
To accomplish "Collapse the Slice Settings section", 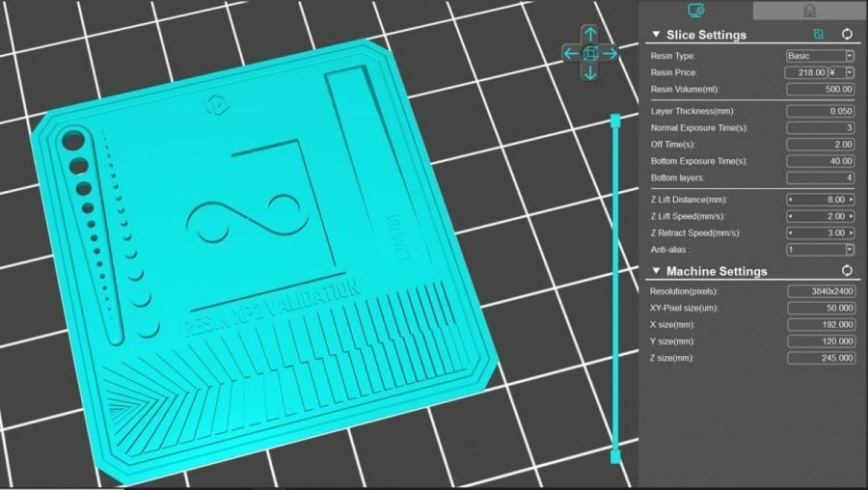I will click(656, 35).
